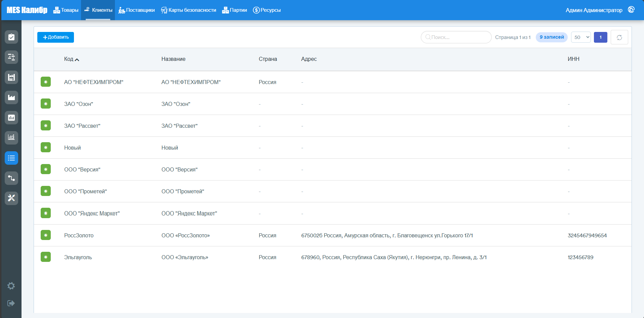Screen dimensions: 644x318
Task: Open settings gear in sidebar
Action: 11,286
